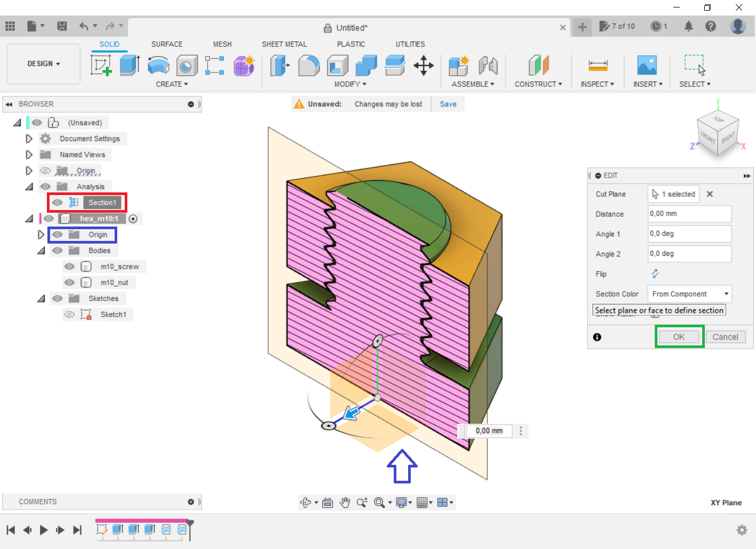This screenshot has height=549, width=756.
Task: Switch to the SURFACE tab
Action: (166, 44)
